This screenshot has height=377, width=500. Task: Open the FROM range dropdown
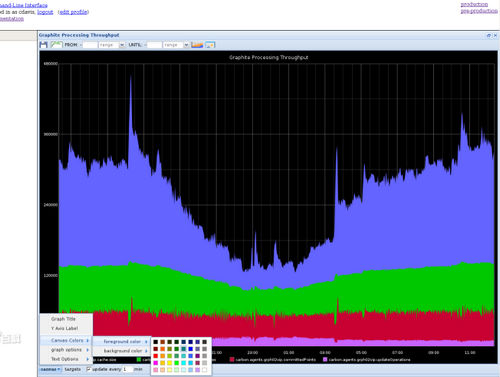[122, 45]
